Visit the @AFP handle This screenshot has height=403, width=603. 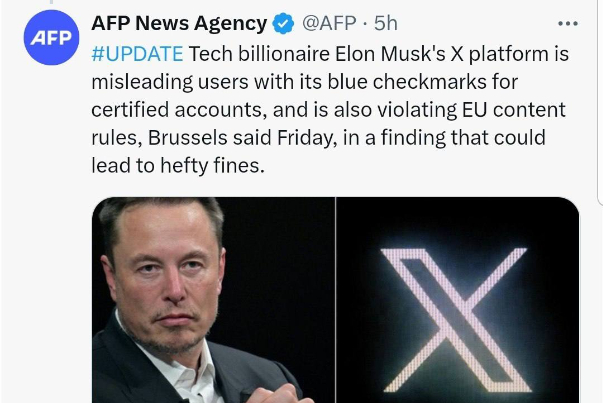(x=331, y=24)
